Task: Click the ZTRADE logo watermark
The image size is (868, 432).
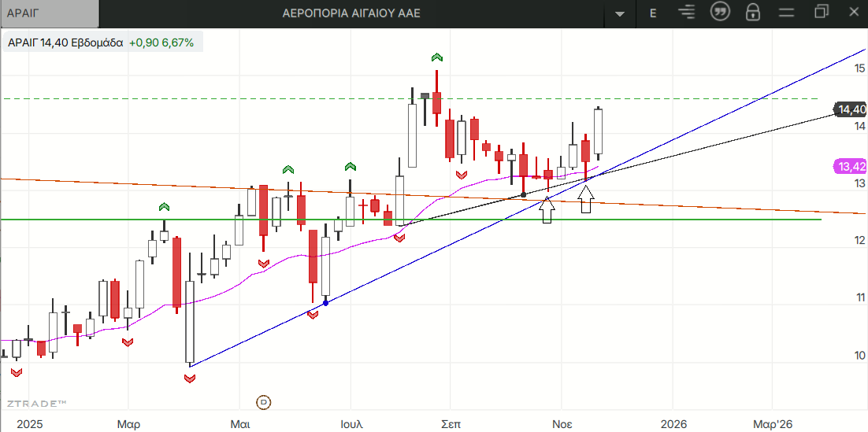Action: click(x=37, y=404)
